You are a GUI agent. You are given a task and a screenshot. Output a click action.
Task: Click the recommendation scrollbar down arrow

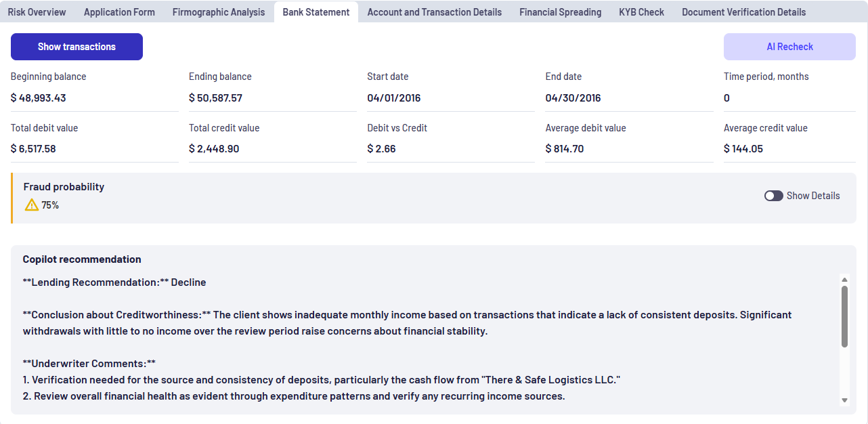click(x=844, y=400)
